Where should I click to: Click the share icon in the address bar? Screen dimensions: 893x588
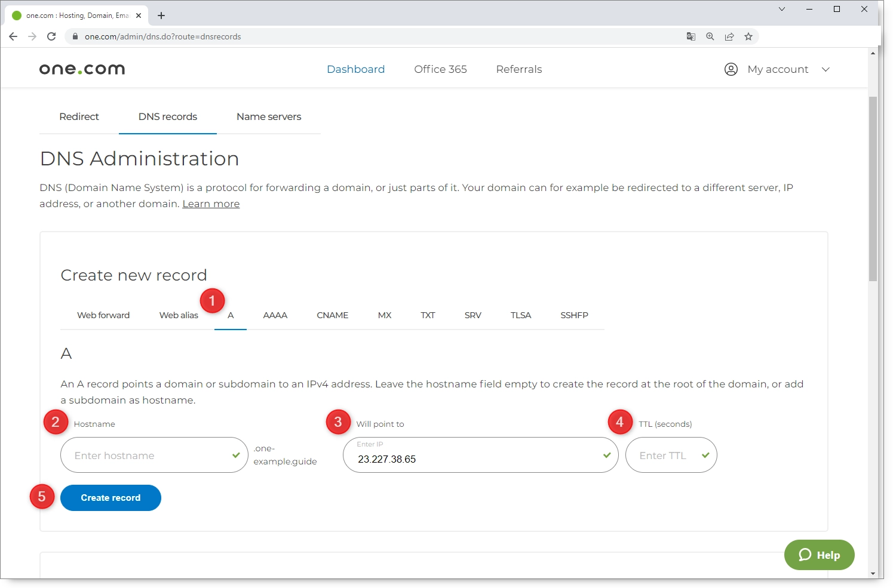pyautogui.click(x=729, y=36)
